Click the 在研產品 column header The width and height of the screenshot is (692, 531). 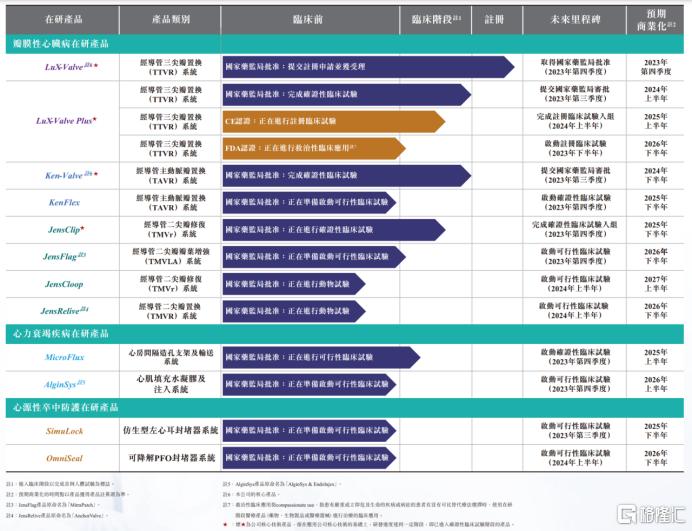point(63,19)
